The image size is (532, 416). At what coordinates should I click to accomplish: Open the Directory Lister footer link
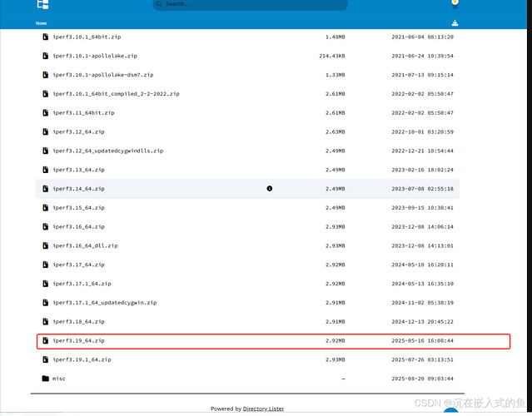[263, 409]
